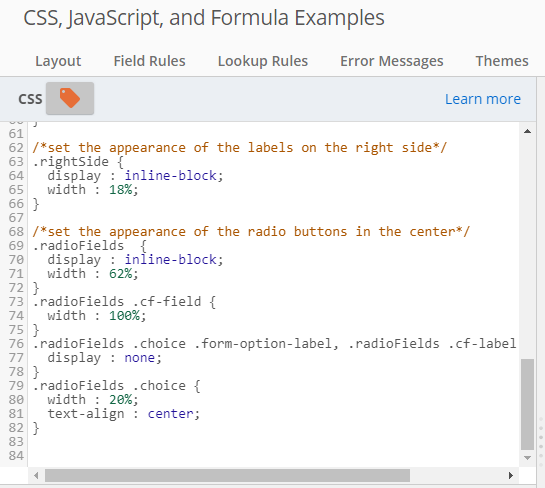The width and height of the screenshot is (545, 488).
Task: Follow the Learn more link
Action: (483, 99)
